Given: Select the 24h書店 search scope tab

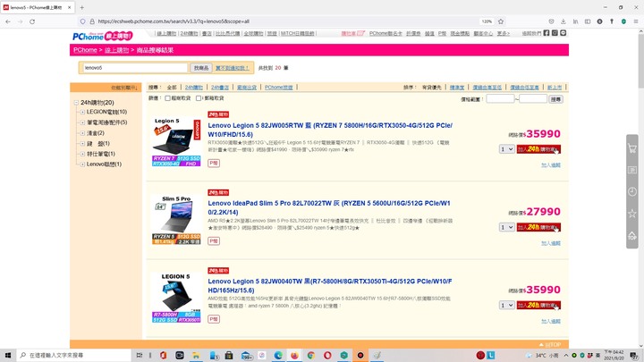Looking at the screenshot, I should [x=220, y=88].
